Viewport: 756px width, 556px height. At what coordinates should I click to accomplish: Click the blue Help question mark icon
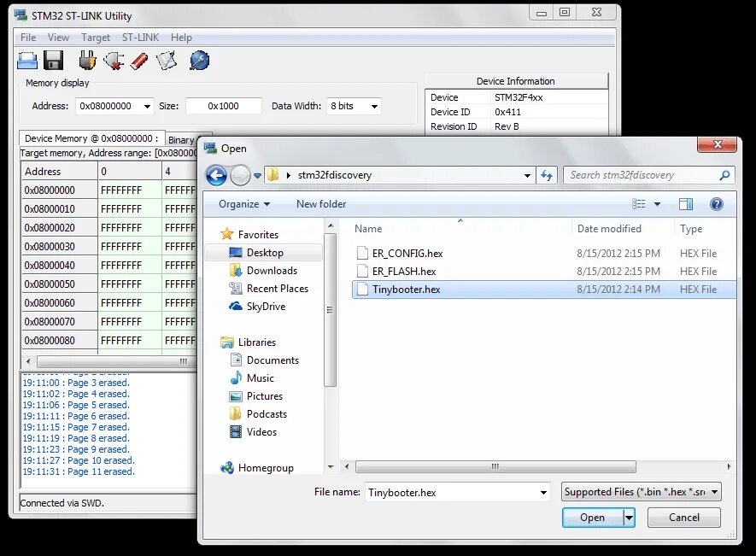(717, 204)
